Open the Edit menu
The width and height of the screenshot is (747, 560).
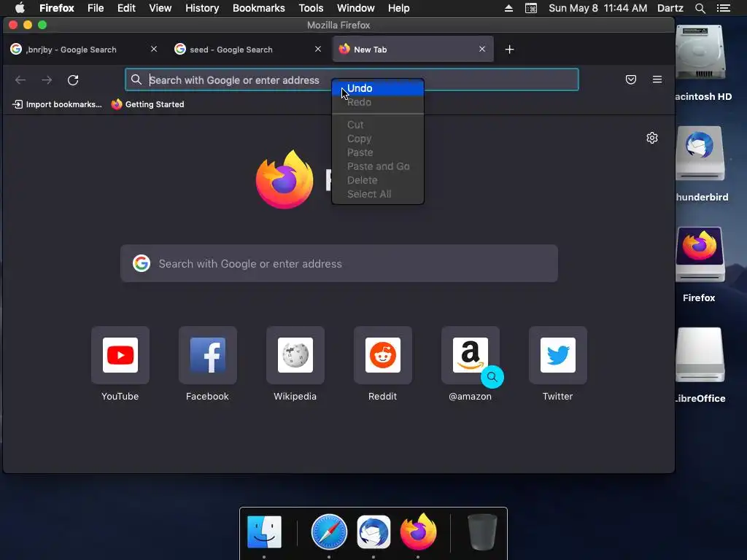coord(126,8)
